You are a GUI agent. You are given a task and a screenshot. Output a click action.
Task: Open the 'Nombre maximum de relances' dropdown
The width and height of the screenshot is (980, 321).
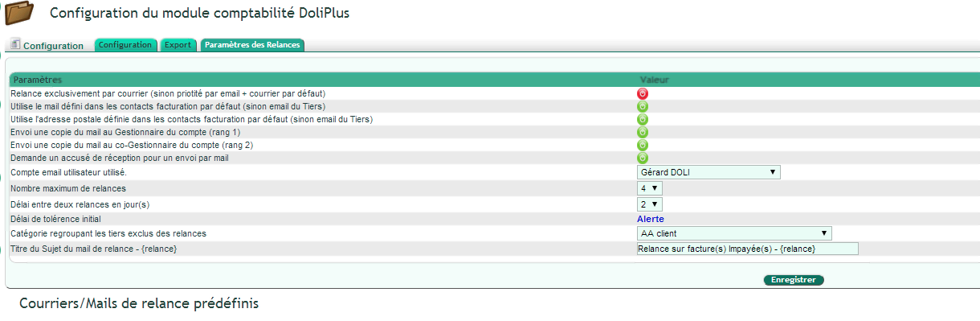[649, 188]
